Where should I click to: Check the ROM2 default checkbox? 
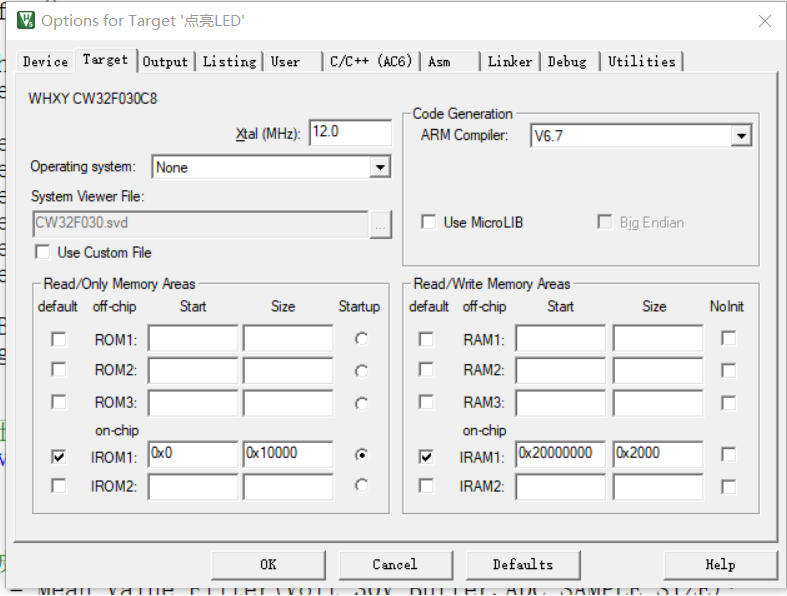[59, 370]
